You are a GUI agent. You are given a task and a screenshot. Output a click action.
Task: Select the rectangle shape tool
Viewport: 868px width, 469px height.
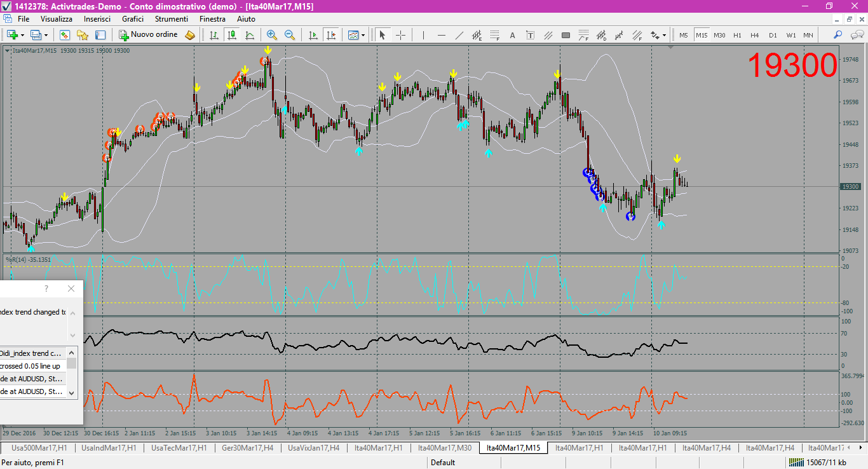(566, 35)
